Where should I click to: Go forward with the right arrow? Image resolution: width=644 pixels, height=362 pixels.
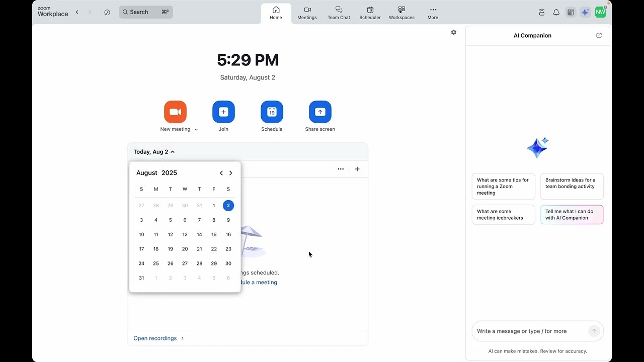(90, 12)
